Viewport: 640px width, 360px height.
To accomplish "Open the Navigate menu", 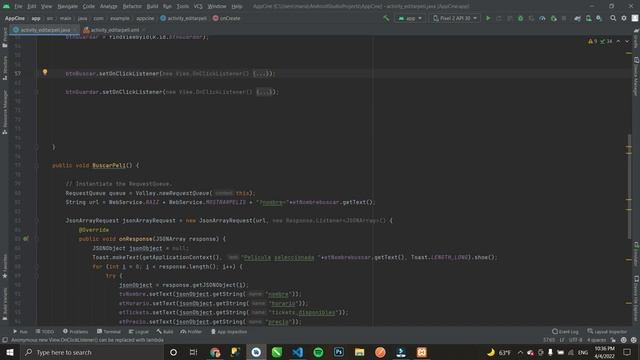I will (x=67, y=6).
